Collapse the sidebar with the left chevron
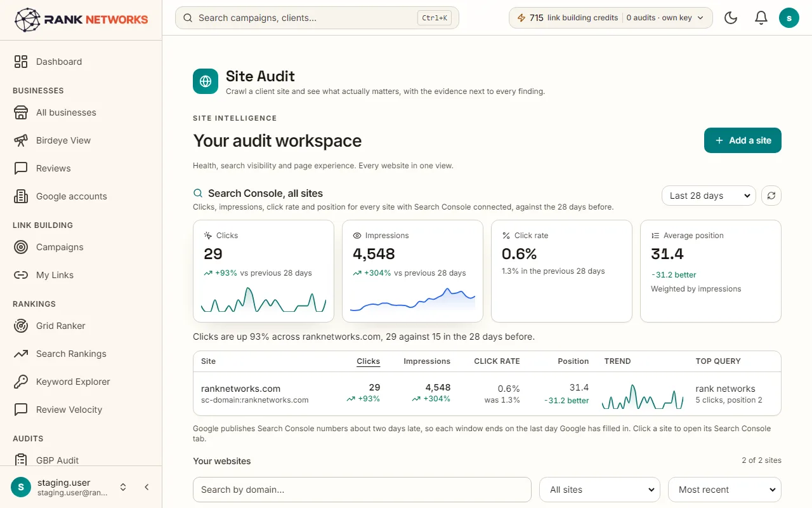 click(147, 487)
